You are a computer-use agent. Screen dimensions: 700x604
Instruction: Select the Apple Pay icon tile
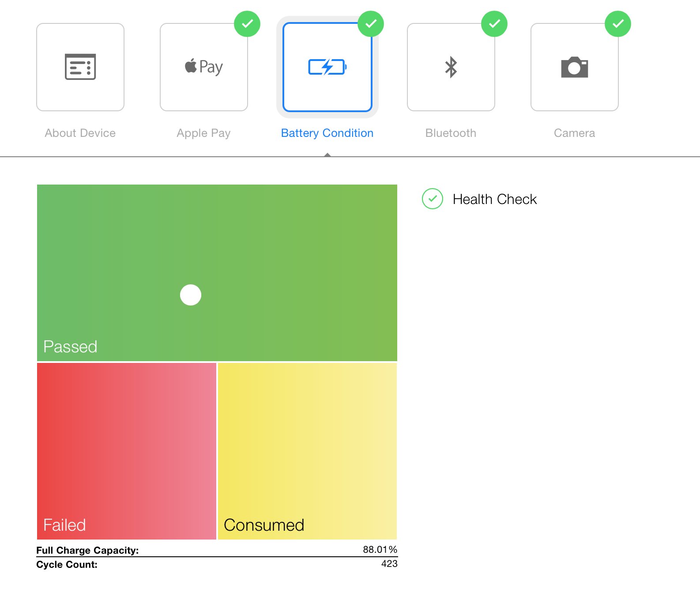click(204, 67)
